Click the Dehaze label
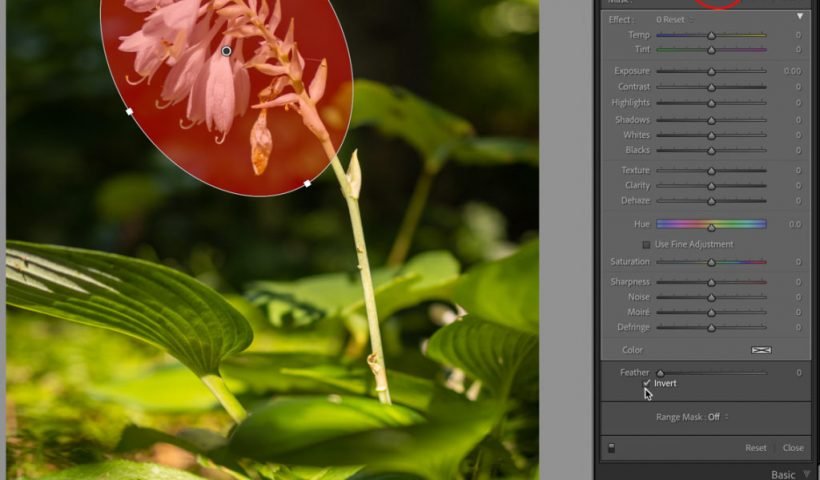The width and height of the screenshot is (820, 480). [x=635, y=201]
